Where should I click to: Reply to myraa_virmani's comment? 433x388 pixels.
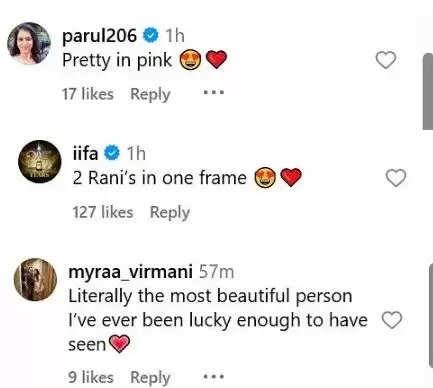click(150, 378)
